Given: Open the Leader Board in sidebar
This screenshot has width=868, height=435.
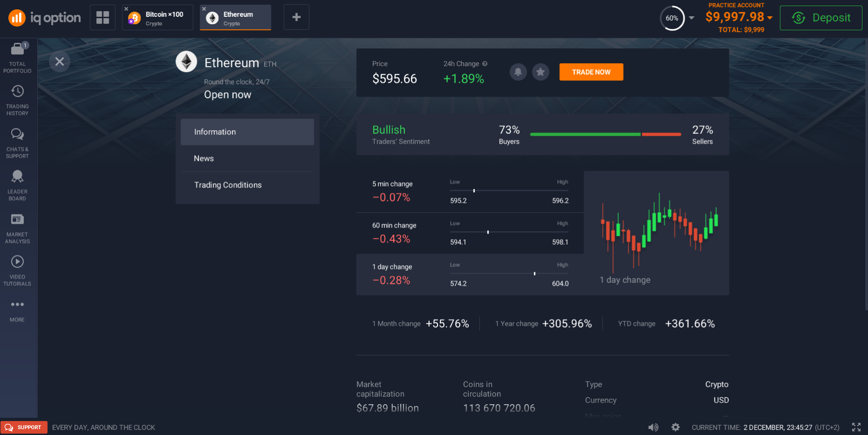Looking at the screenshot, I should (17, 185).
